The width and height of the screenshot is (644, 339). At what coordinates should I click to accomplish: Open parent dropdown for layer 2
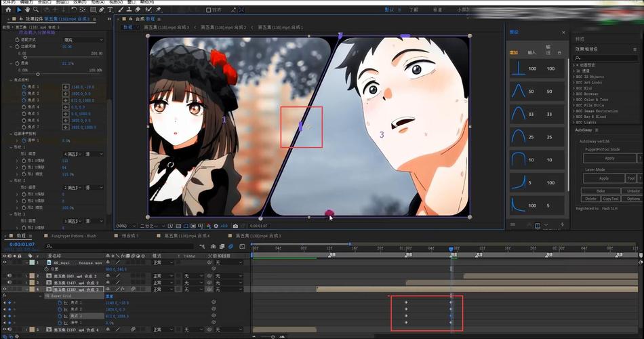(228, 276)
